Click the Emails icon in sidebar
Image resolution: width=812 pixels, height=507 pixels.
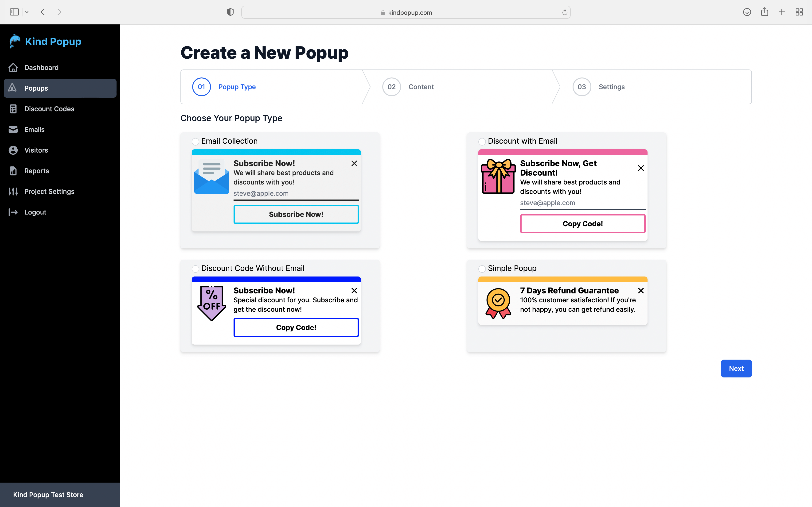click(x=13, y=129)
